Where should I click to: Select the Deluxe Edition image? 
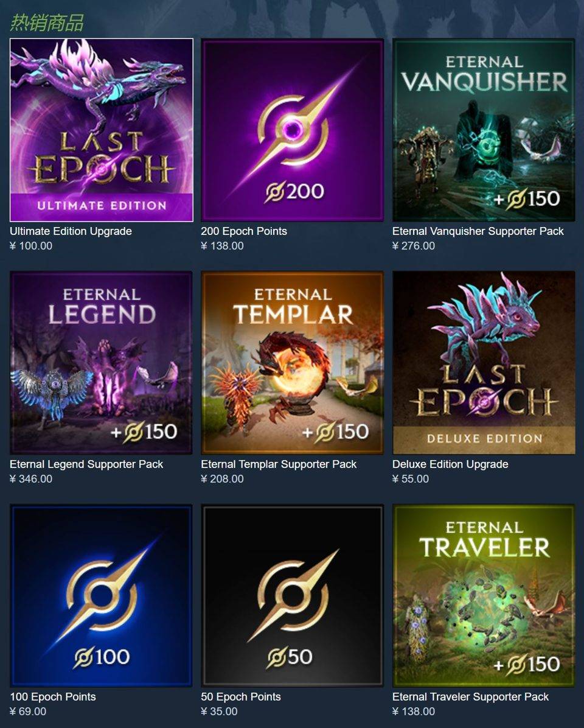pos(484,363)
